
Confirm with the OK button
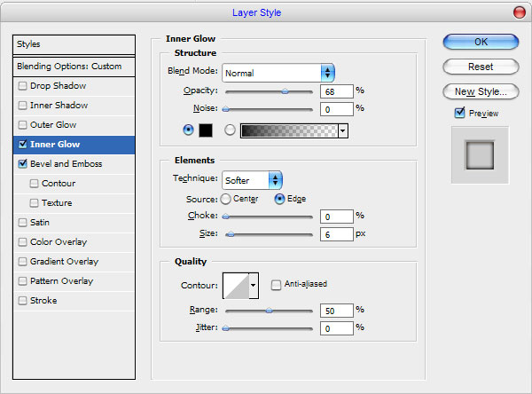481,42
